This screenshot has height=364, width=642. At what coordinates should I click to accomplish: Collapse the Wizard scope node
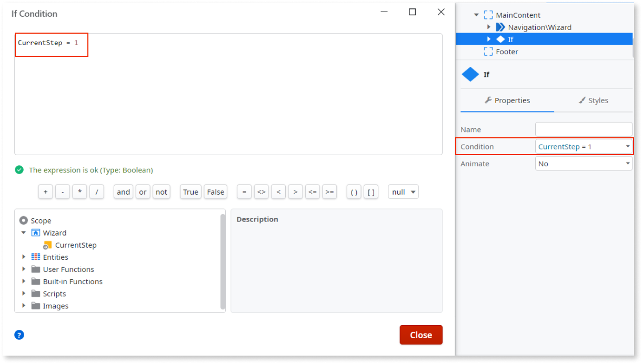point(23,232)
